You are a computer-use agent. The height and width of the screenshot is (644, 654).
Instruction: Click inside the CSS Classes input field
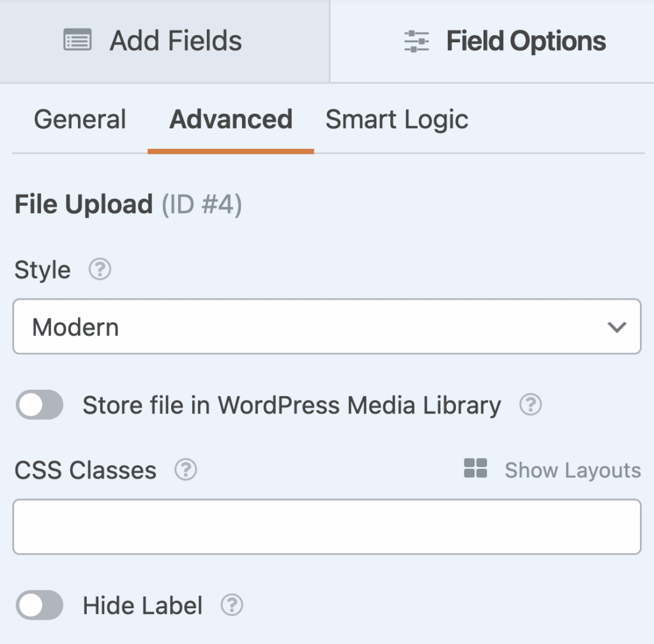point(326,526)
